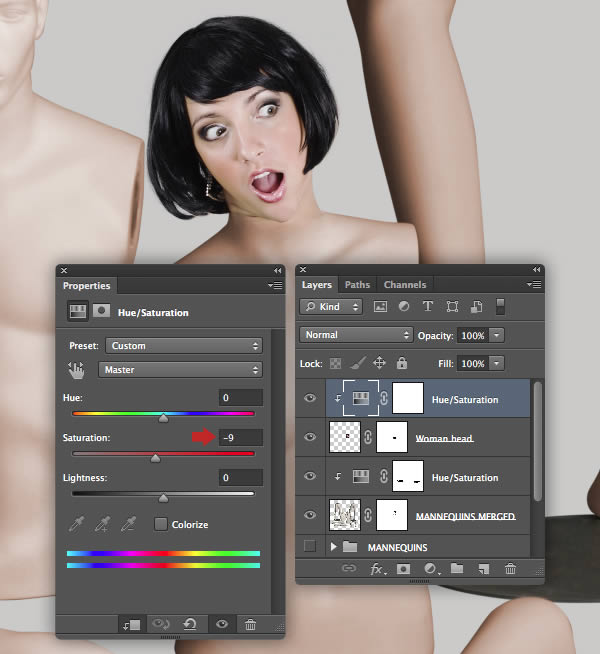Click the Lock all padlock icon

point(401,364)
